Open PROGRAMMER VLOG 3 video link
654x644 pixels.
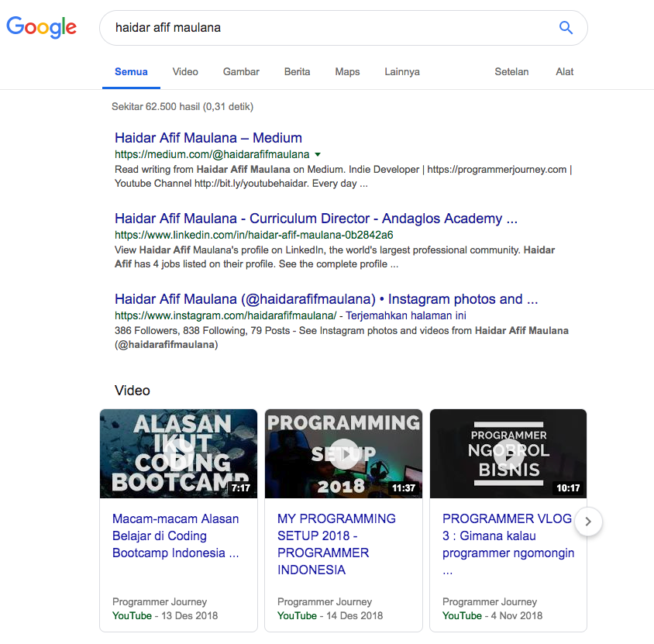[508, 544]
